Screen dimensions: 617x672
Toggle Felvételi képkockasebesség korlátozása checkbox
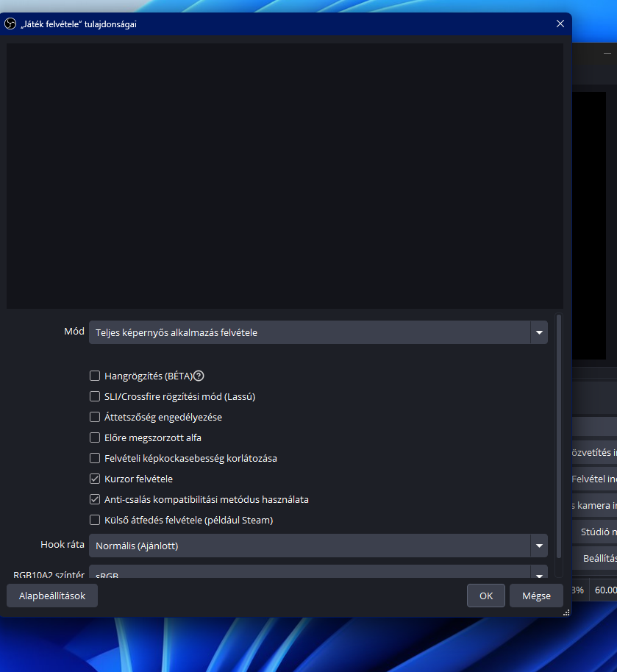95,458
